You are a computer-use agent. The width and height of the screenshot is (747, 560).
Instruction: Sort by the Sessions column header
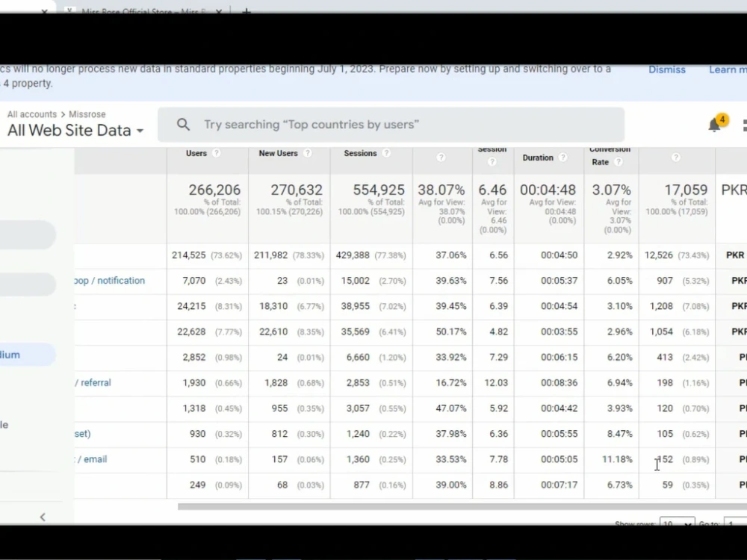click(360, 153)
